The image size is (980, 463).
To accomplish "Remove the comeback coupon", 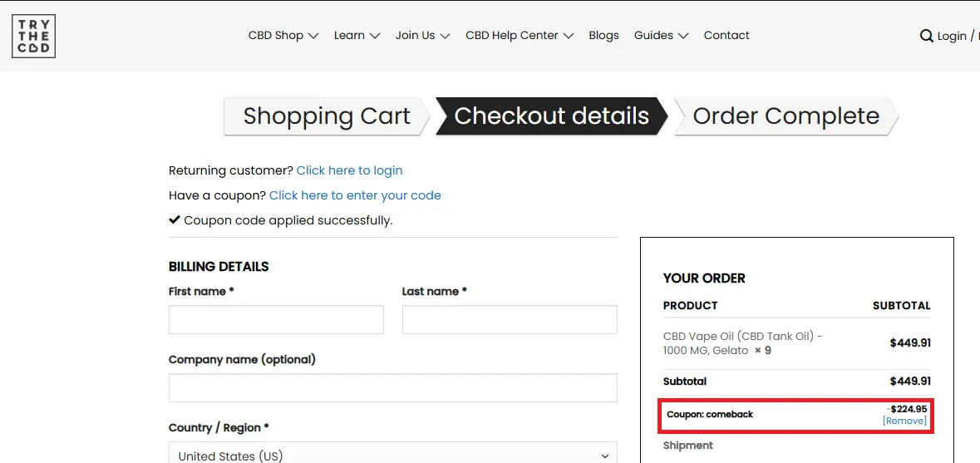I will (904, 421).
